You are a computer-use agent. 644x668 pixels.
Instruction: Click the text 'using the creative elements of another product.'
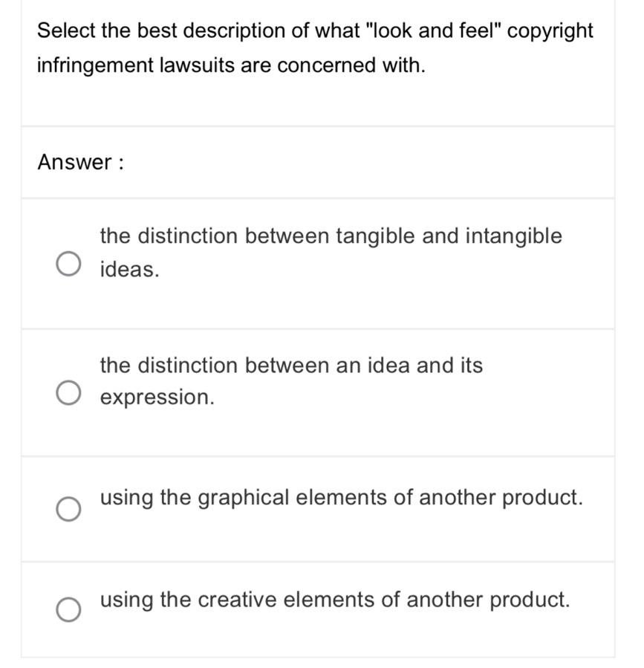(335, 599)
